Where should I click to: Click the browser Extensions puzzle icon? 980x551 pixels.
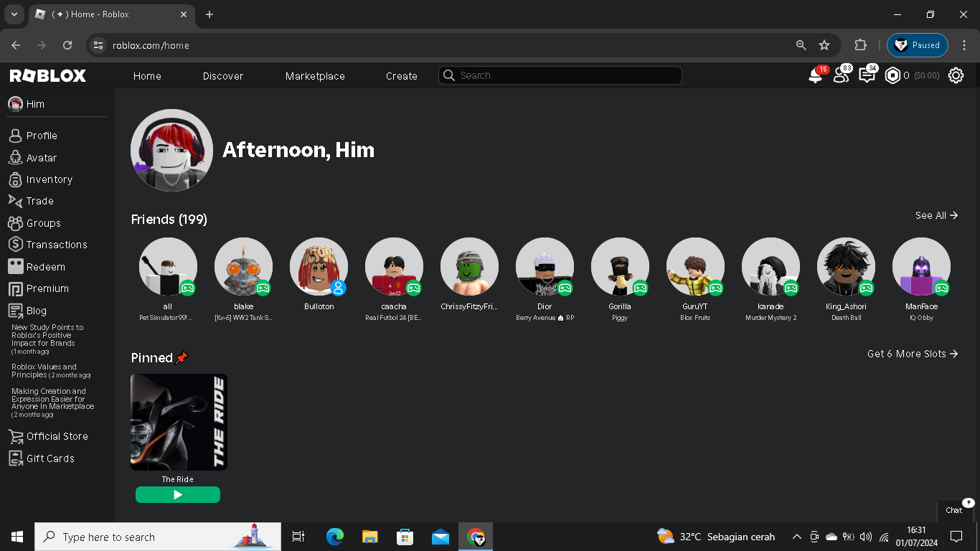click(x=860, y=45)
